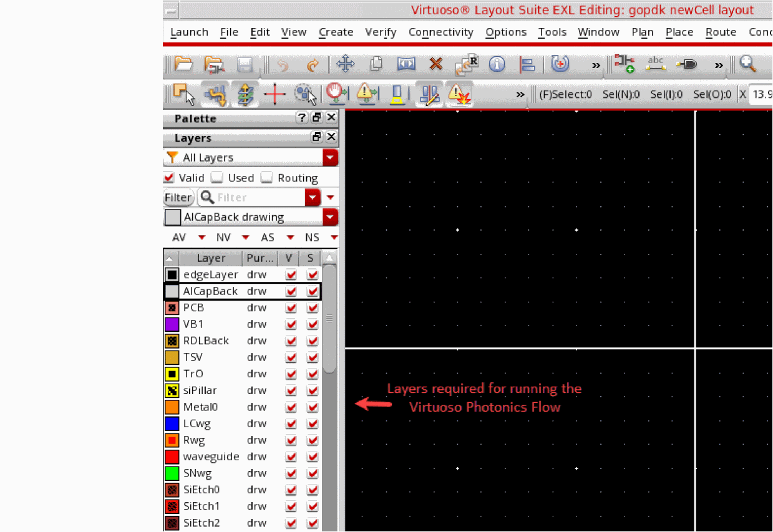Click the Palette help question-mark icon
The width and height of the screenshot is (773, 532).
tap(302, 118)
